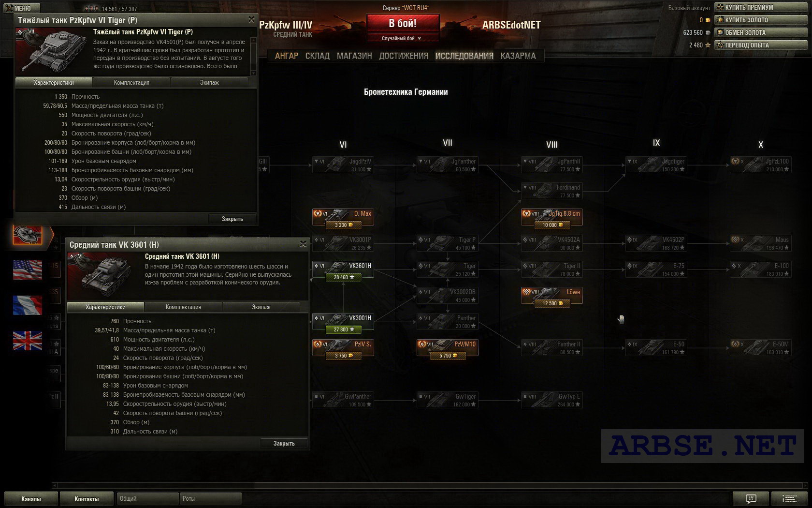Select the Tiger P tank node in the tree
Image resolution: width=812 pixels, height=508 pixels.
pos(448,243)
